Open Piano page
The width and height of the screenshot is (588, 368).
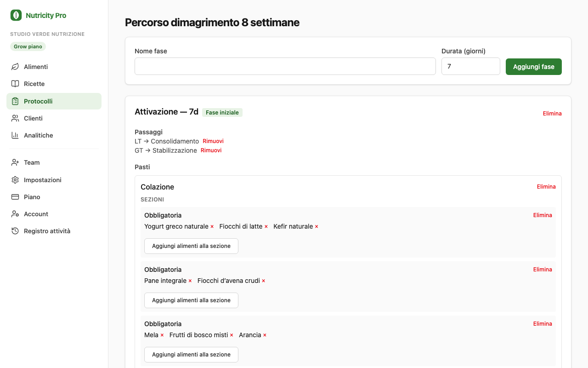coord(54,197)
